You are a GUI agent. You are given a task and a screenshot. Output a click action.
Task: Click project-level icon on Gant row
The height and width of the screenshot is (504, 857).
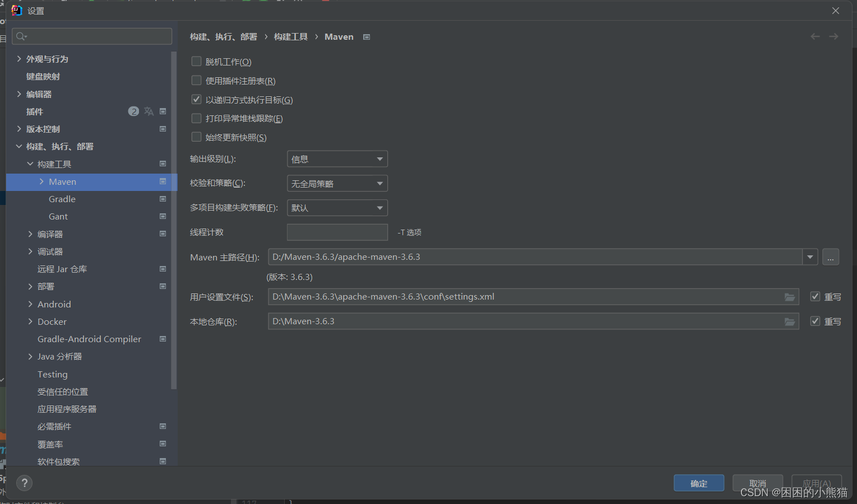pos(163,216)
